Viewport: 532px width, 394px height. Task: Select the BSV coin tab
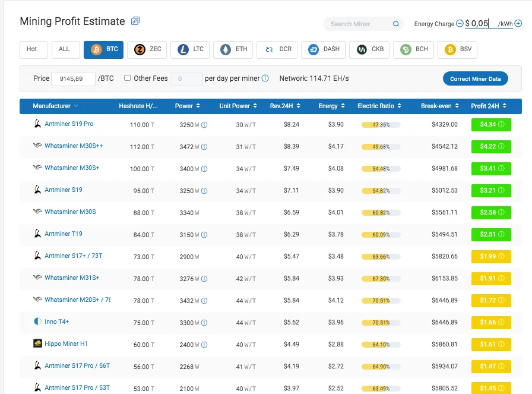pos(457,49)
